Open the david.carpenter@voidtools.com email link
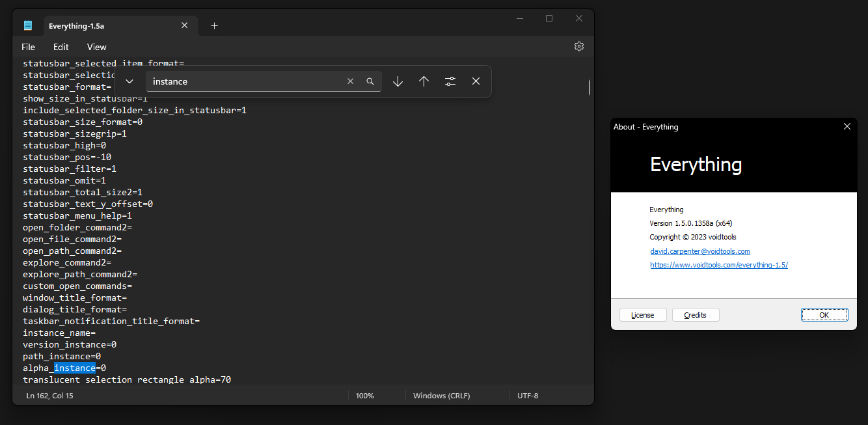 click(x=700, y=251)
